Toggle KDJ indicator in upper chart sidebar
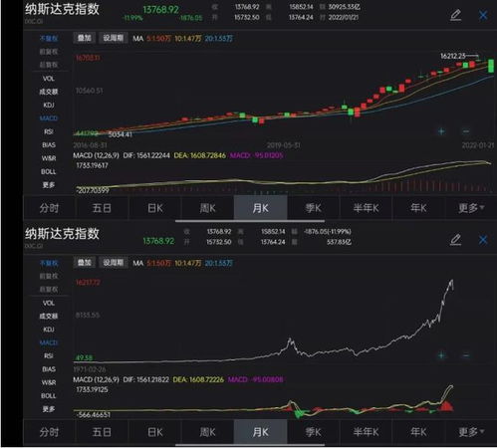Image resolution: width=497 pixels, height=448 pixels. click(49, 106)
